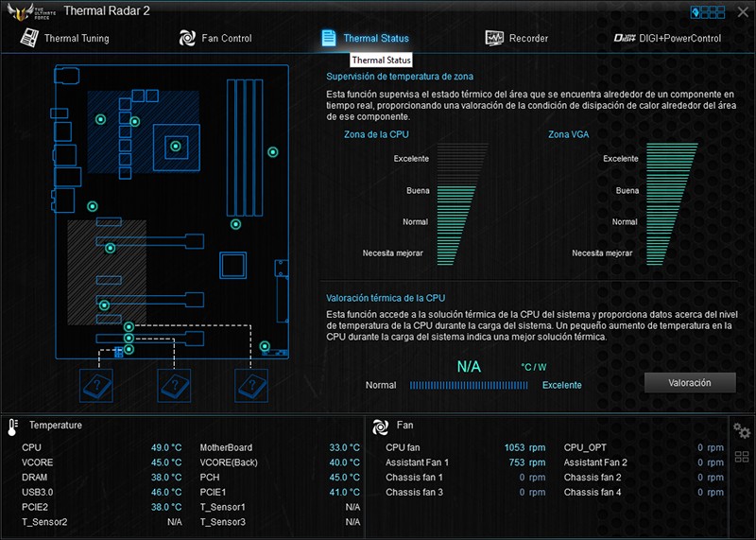This screenshot has height=540, width=756.
Task: Click the Zona de la CPU gauge
Action: 462,204
